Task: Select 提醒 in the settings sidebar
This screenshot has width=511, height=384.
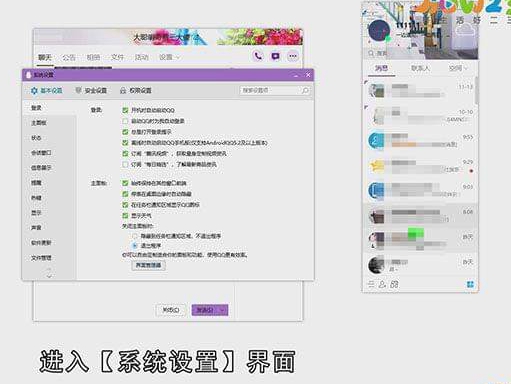Action: tap(36, 183)
